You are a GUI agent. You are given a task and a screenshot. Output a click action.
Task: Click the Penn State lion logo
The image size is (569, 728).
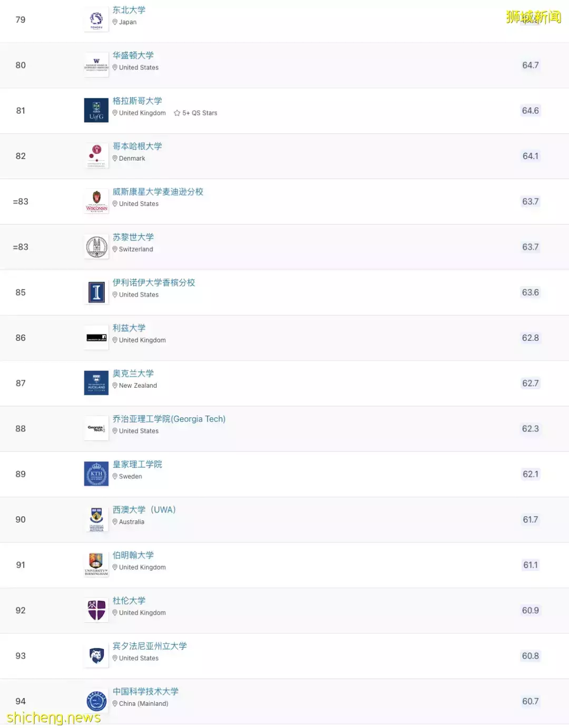[x=96, y=656]
